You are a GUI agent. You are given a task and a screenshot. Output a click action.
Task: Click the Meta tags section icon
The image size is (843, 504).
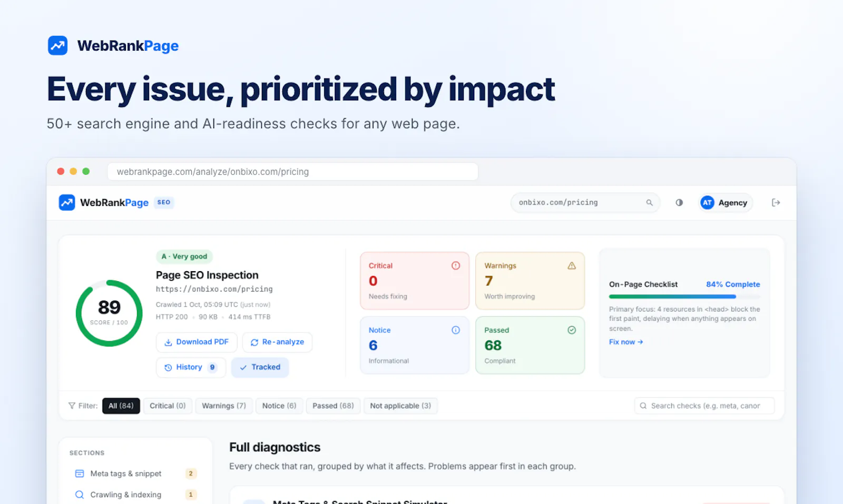(x=80, y=473)
